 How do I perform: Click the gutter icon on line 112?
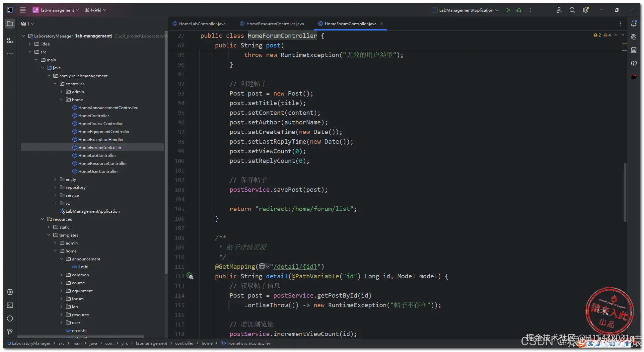[x=190, y=276]
